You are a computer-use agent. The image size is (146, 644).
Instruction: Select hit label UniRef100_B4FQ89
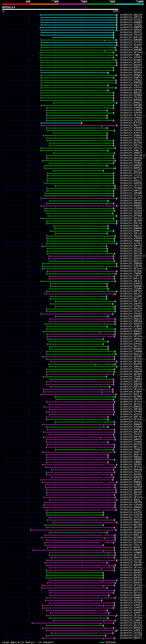tap(131, 105)
